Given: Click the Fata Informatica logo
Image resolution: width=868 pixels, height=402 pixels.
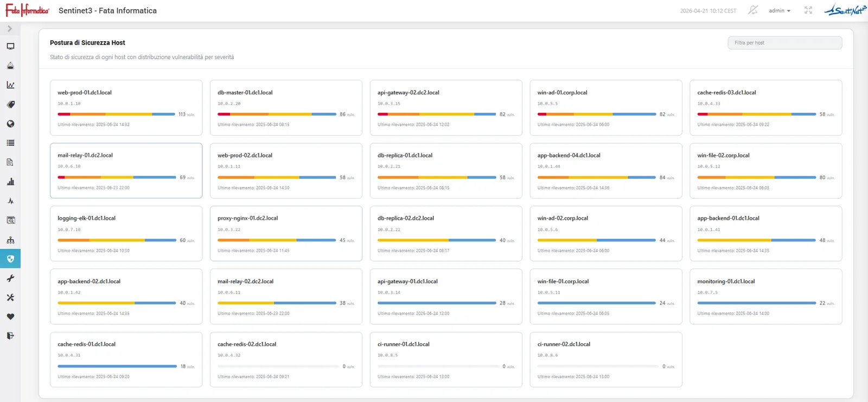Looking at the screenshot, I should point(27,10).
